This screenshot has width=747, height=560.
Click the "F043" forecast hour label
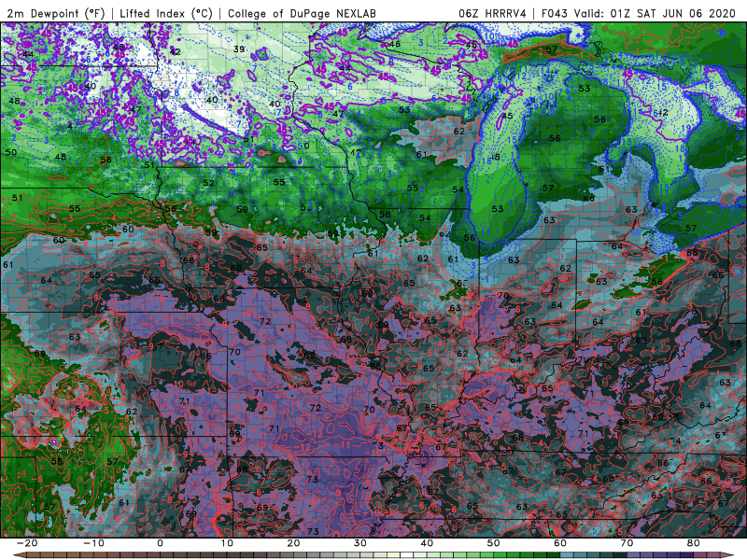[554, 13]
